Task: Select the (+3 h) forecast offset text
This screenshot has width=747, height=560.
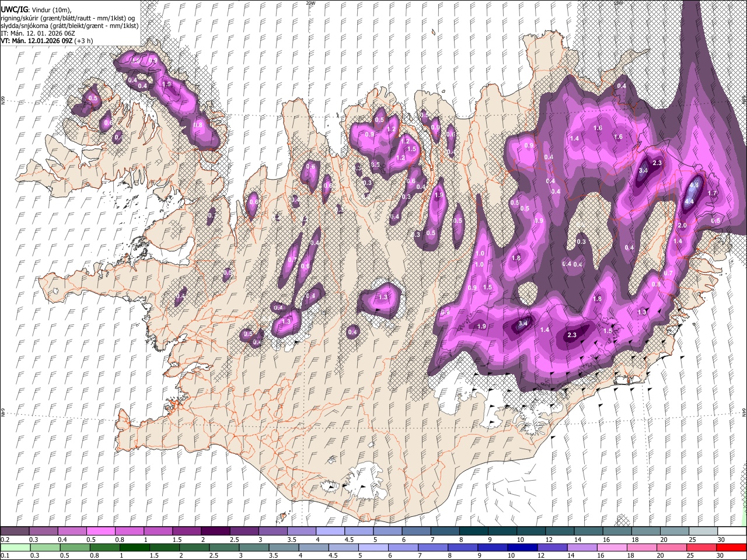Action: [84, 41]
